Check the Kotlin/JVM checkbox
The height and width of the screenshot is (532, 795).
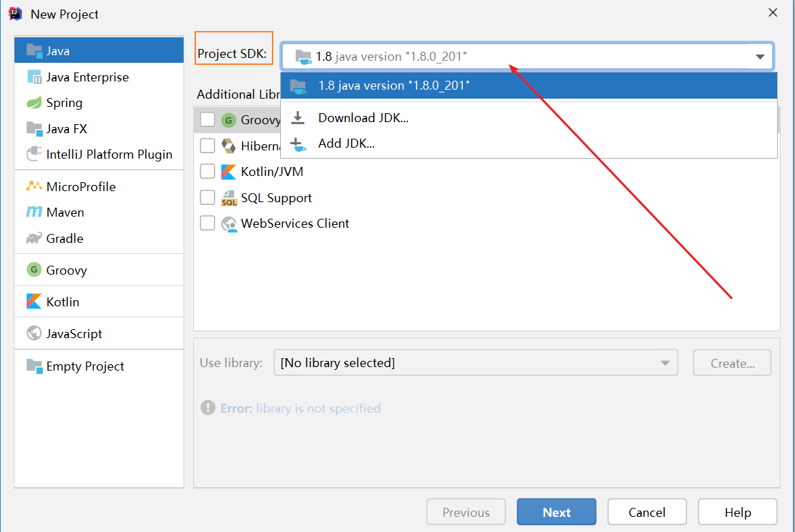tap(207, 171)
